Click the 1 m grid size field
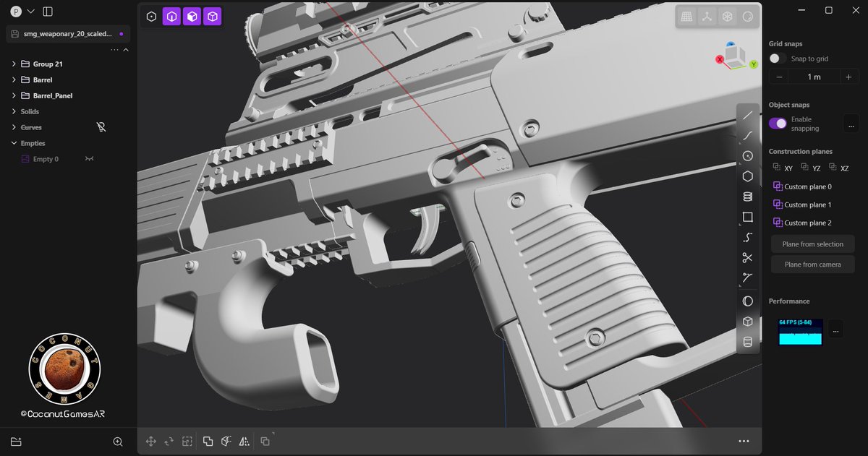The image size is (868, 456). point(814,77)
